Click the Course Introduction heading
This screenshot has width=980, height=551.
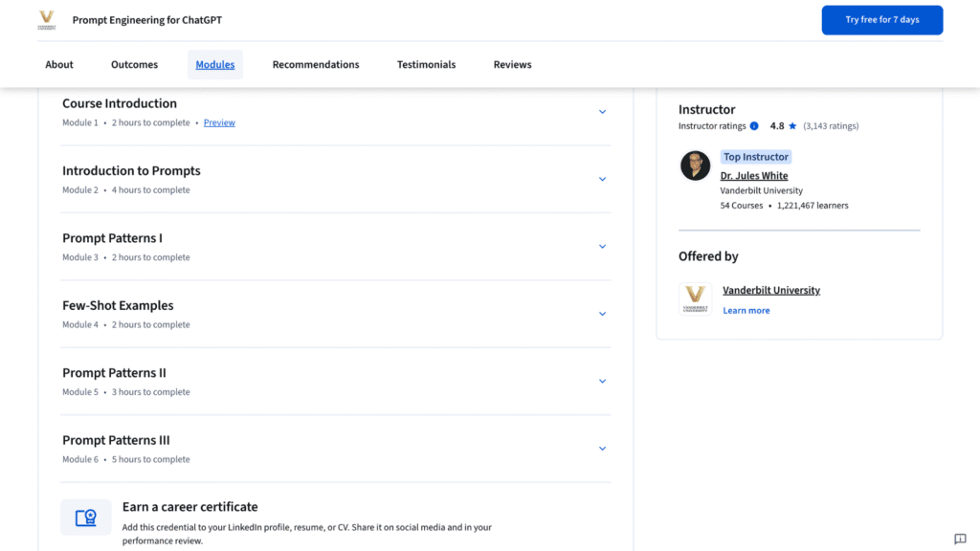120,103
